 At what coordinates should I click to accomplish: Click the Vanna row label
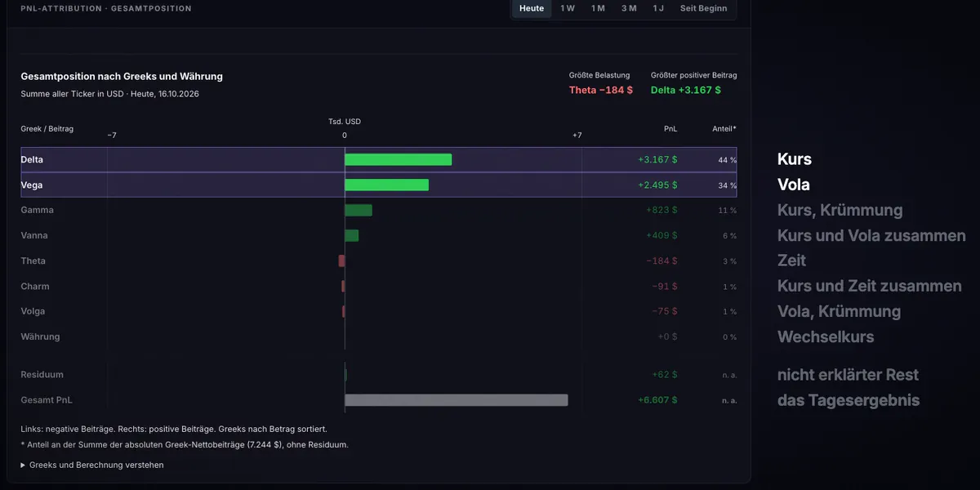click(x=34, y=235)
